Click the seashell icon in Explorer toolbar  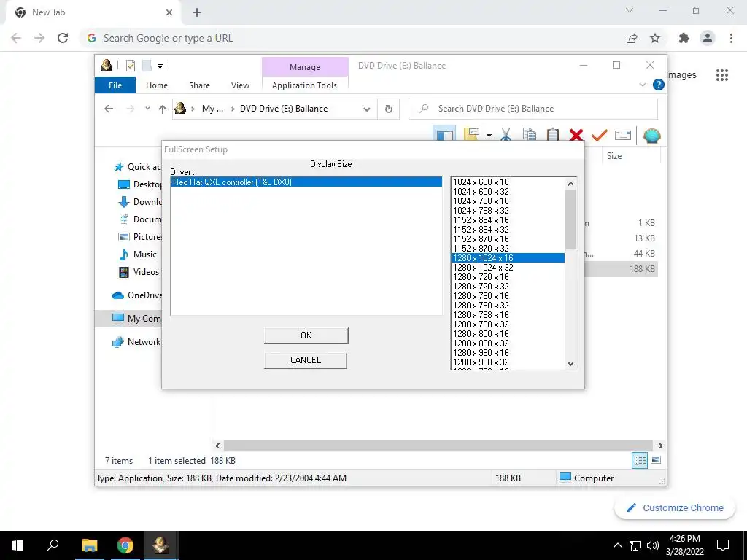651,136
